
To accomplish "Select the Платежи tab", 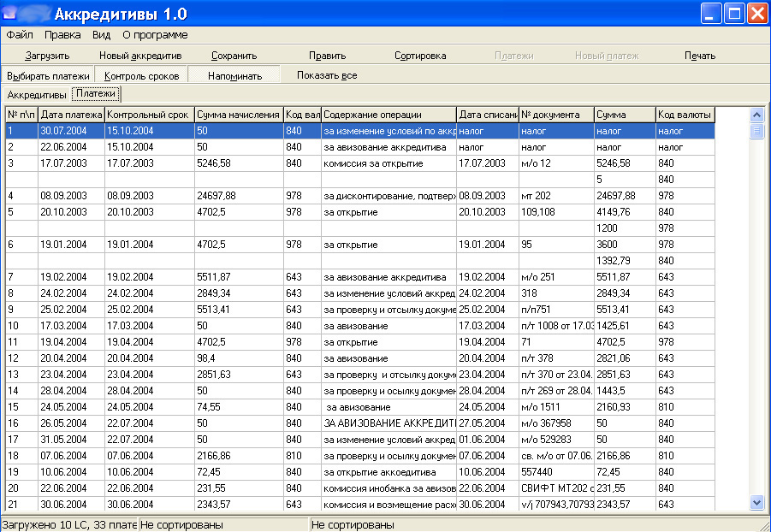I will coord(95,94).
